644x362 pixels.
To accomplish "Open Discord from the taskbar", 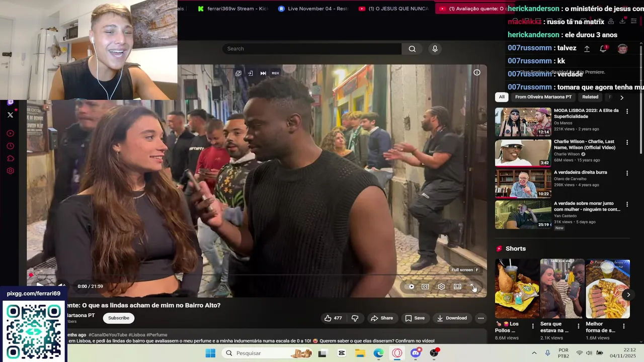I will click(416, 353).
